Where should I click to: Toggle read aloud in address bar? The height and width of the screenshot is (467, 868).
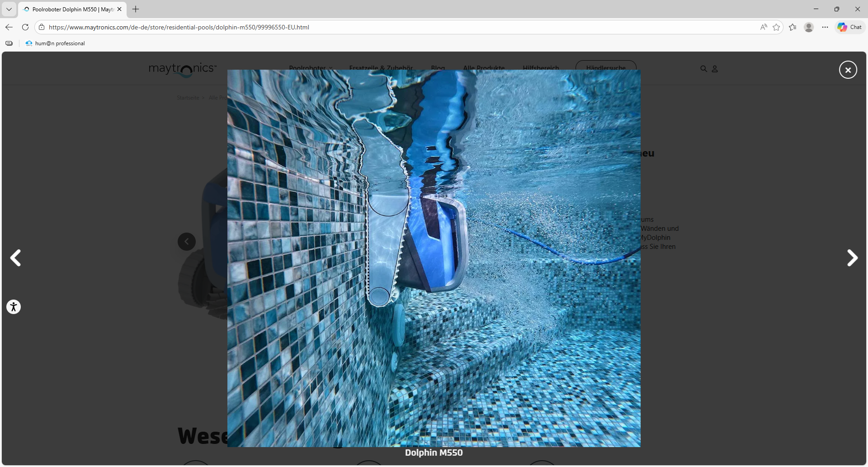tap(764, 27)
